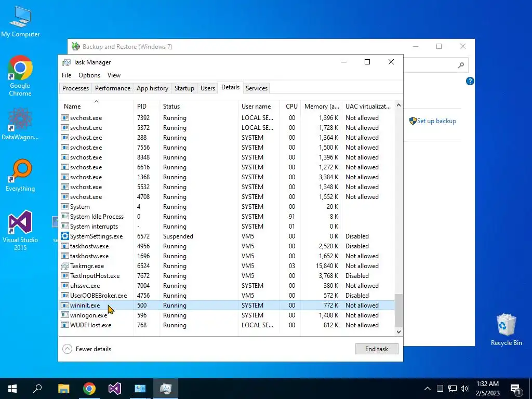This screenshot has height=399, width=532.
Task: Switch to Backup and Restore Control Panel taskbar button
Action: pos(140,389)
